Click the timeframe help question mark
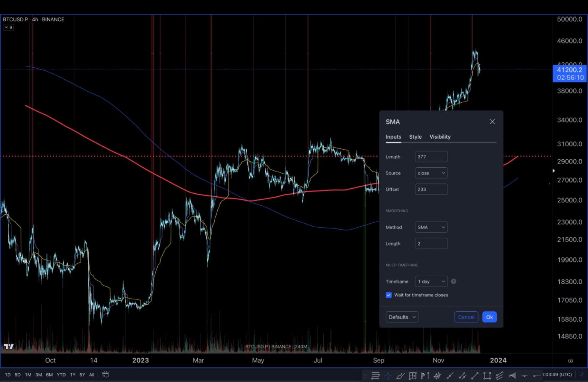The height and width of the screenshot is (382, 588). [454, 282]
